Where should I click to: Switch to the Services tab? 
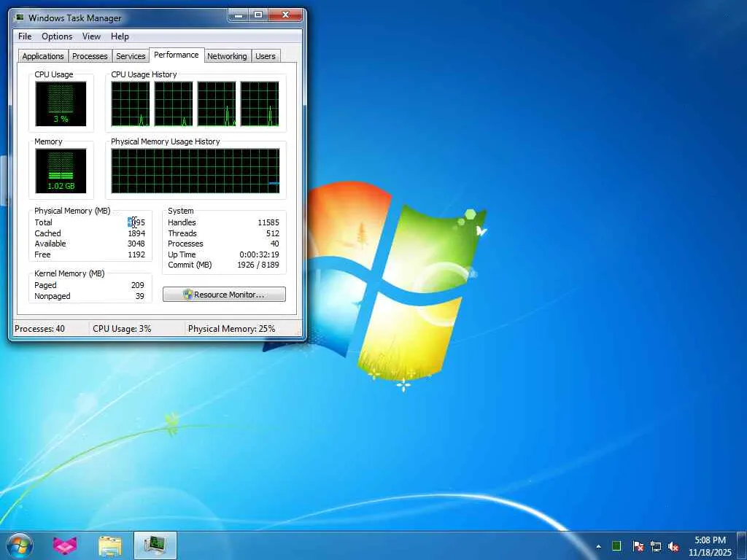coord(131,55)
